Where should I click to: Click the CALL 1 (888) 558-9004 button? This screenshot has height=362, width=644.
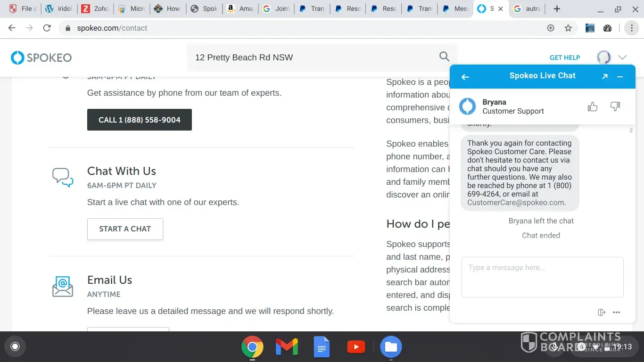[x=140, y=120]
